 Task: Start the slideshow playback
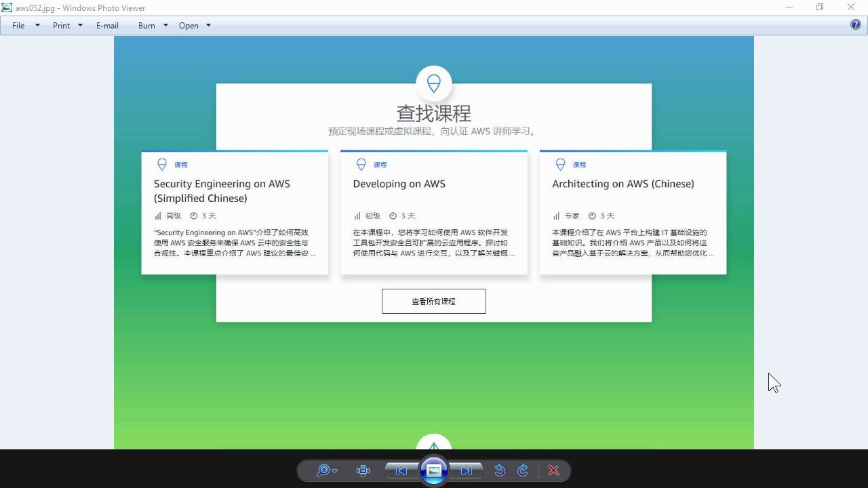click(x=434, y=470)
